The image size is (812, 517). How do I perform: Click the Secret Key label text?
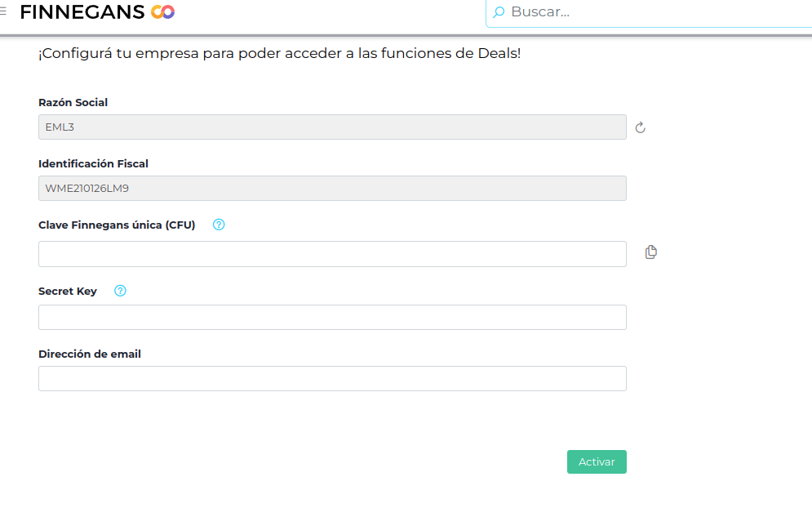[x=68, y=292]
